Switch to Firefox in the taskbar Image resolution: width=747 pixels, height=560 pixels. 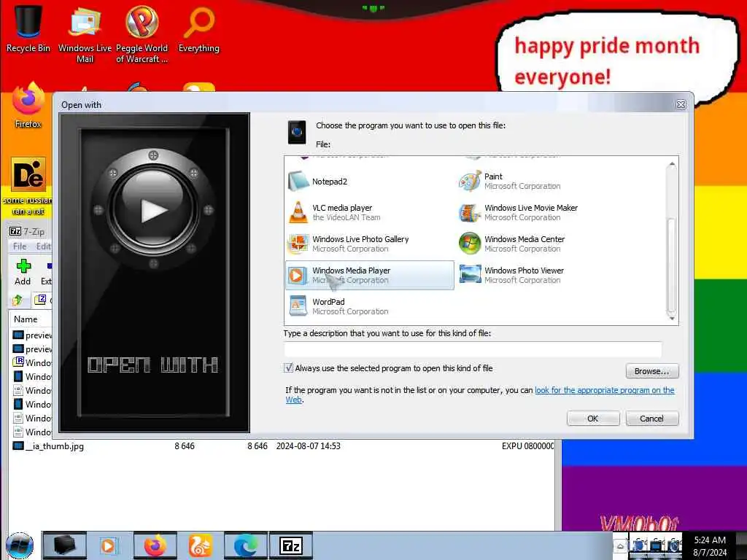155,545
